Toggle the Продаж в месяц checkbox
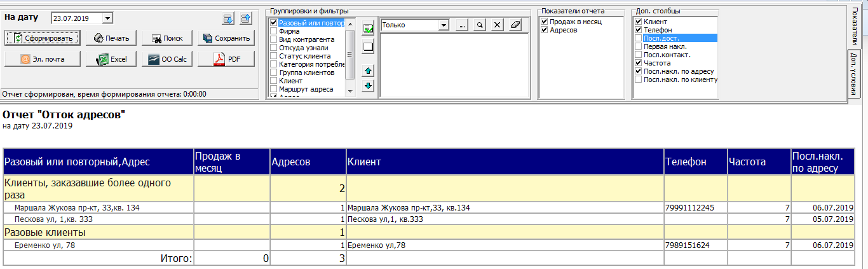This screenshot has width=868, height=269. 544,22
